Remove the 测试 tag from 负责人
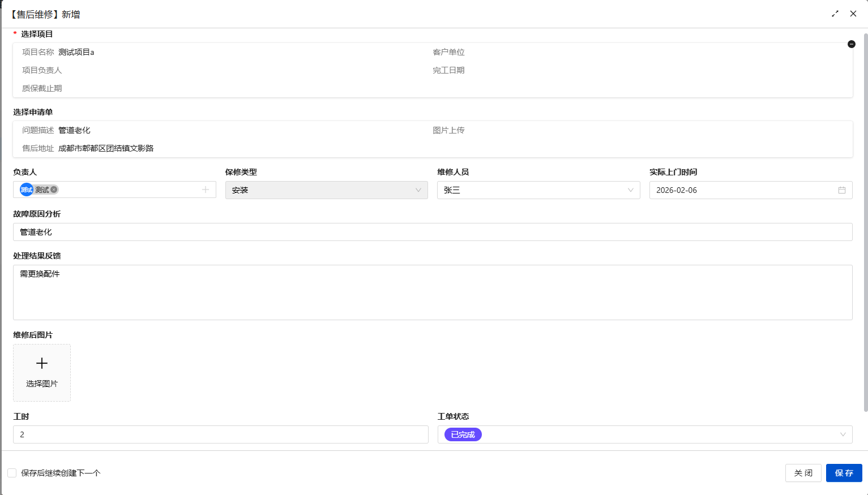This screenshot has width=868, height=495. 54,190
